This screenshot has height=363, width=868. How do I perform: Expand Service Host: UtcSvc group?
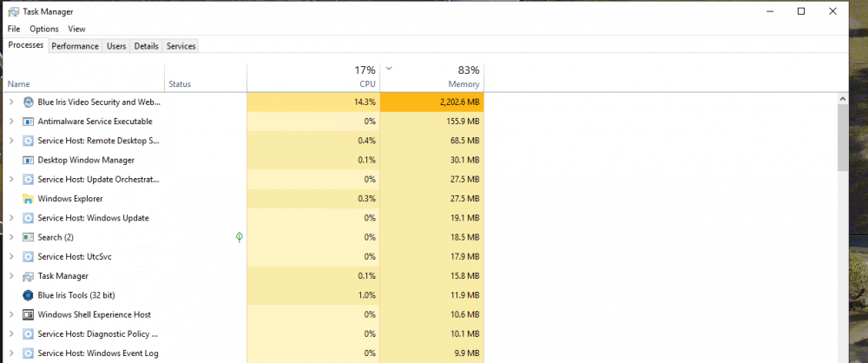(11, 256)
